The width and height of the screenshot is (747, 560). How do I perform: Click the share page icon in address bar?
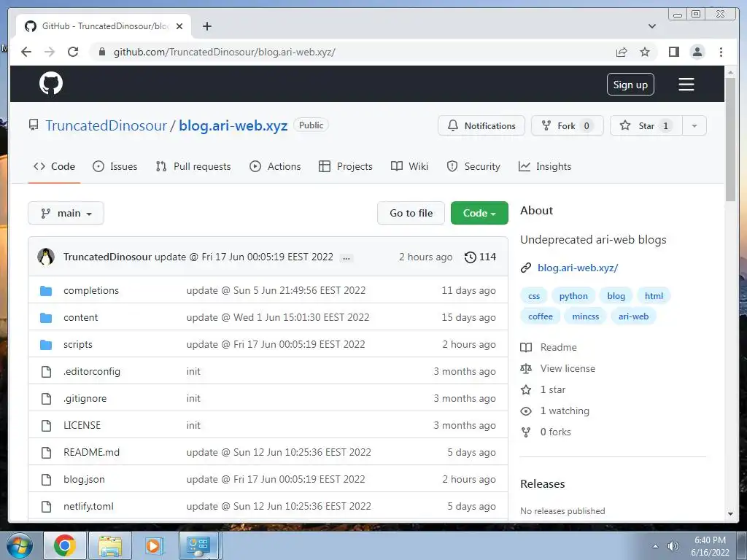click(622, 52)
